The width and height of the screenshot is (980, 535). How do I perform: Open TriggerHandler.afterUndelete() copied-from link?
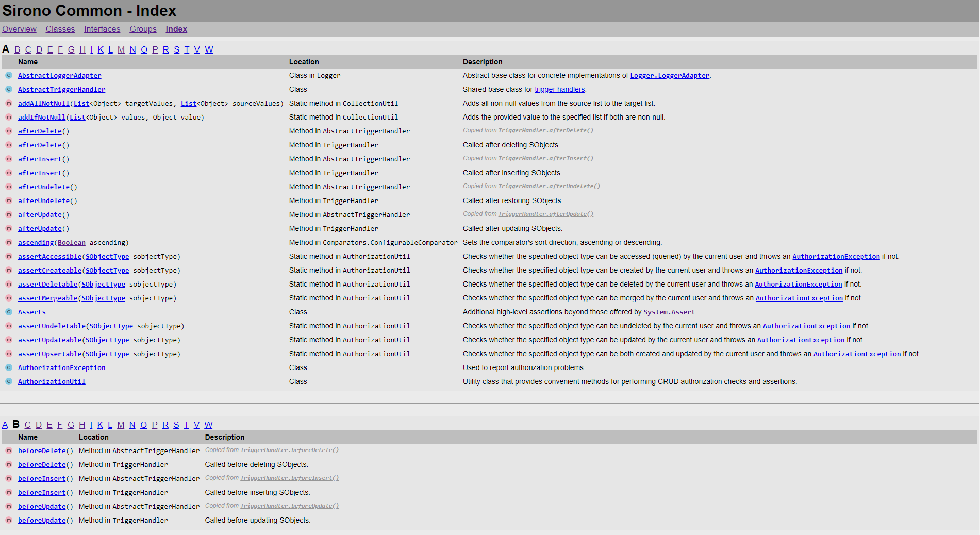point(549,186)
